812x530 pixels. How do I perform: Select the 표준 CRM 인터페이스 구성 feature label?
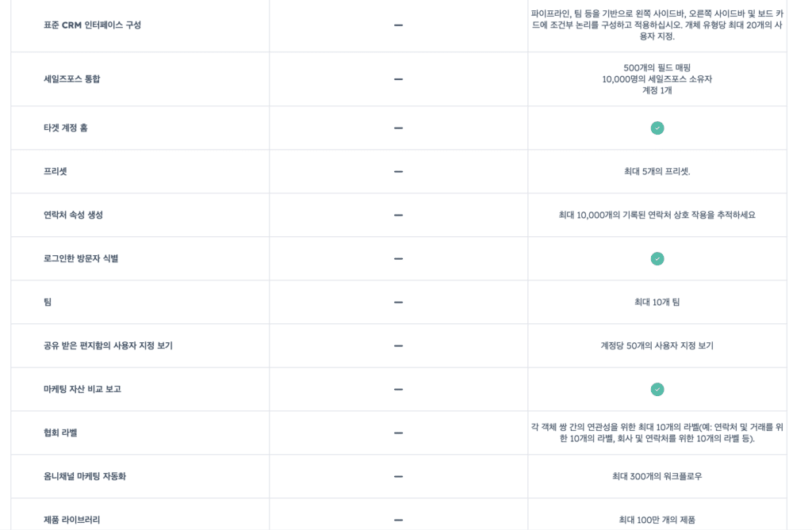click(92, 25)
